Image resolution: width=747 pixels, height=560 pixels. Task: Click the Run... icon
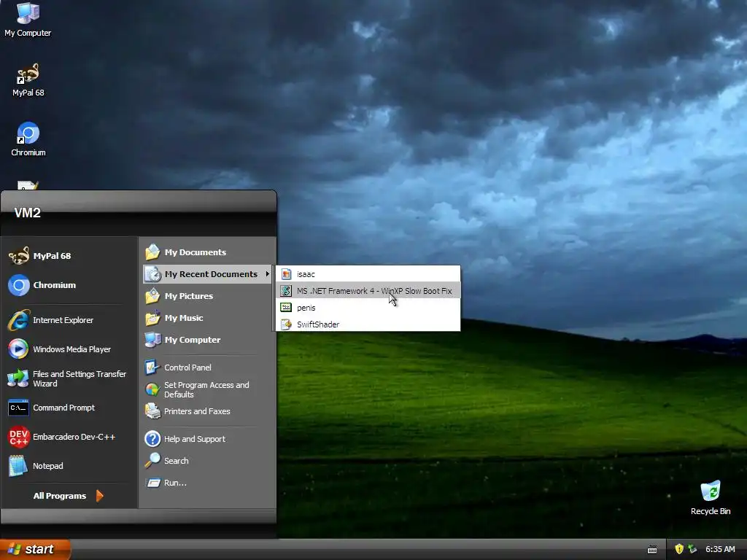click(x=152, y=483)
